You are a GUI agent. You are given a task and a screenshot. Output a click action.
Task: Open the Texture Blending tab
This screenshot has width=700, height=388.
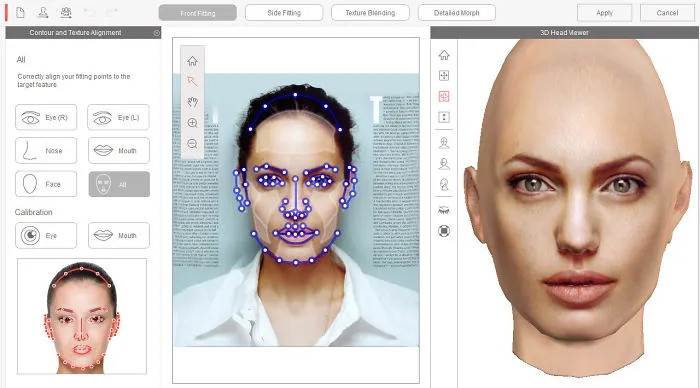370,13
